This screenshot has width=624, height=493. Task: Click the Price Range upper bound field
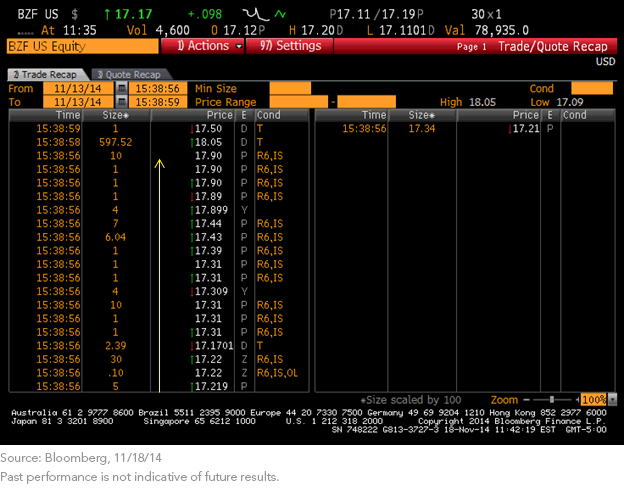point(367,102)
